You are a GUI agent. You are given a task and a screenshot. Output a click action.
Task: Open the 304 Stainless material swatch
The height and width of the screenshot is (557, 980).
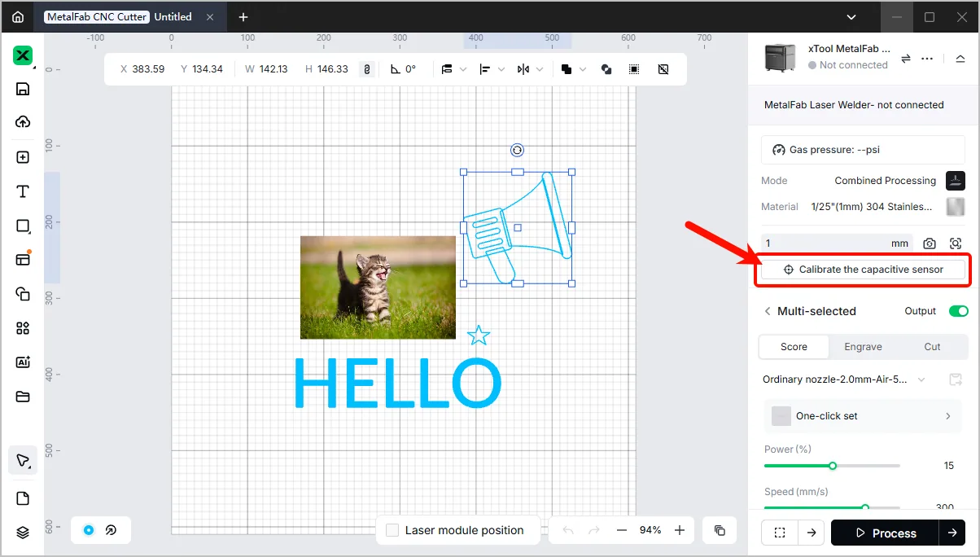pyautogui.click(x=956, y=207)
